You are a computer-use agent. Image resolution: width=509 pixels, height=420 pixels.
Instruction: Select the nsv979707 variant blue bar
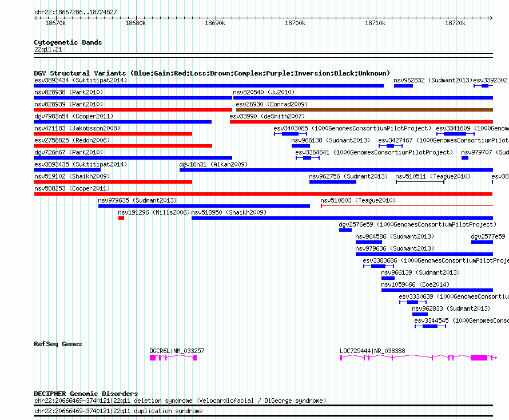pyautogui.click(x=465, y=158)
